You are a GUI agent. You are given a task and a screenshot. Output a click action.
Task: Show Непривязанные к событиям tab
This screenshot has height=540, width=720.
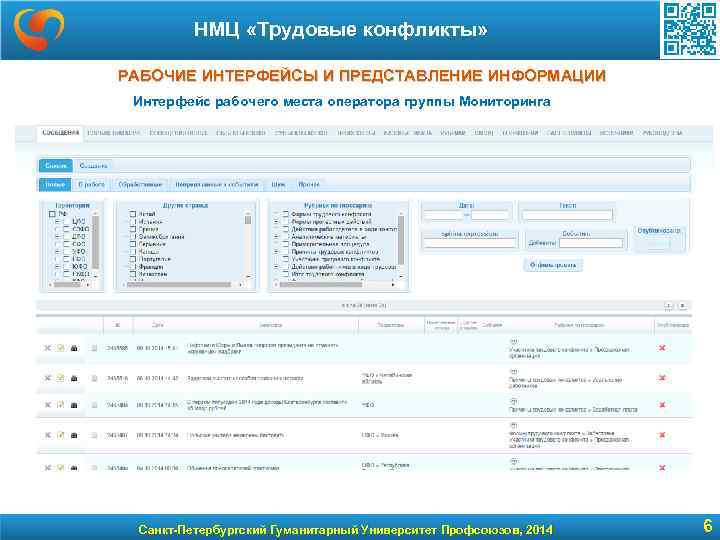click(217, 185)
